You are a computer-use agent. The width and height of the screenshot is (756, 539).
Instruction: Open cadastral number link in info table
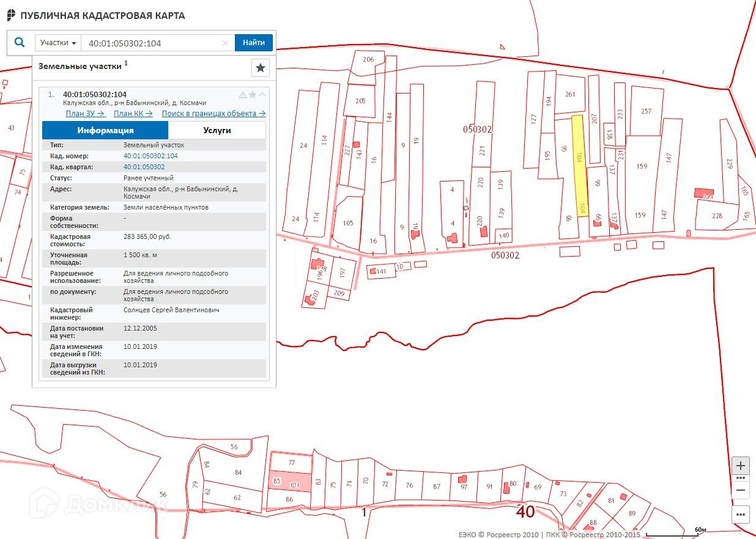click(150, 156)
